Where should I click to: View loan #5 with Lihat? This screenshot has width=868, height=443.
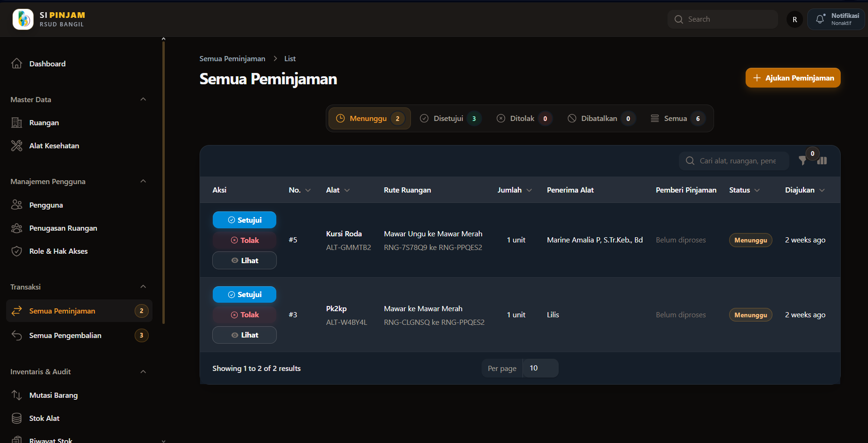tap(244, 260)
